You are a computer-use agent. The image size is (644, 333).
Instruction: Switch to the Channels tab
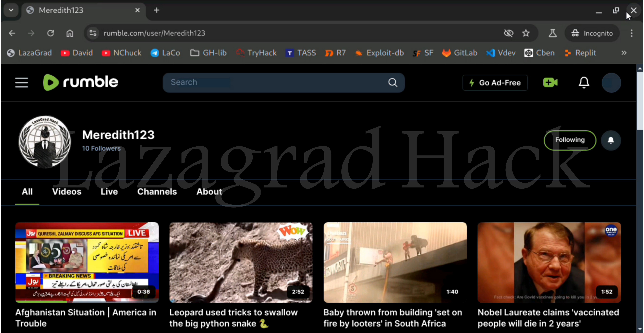157,192
